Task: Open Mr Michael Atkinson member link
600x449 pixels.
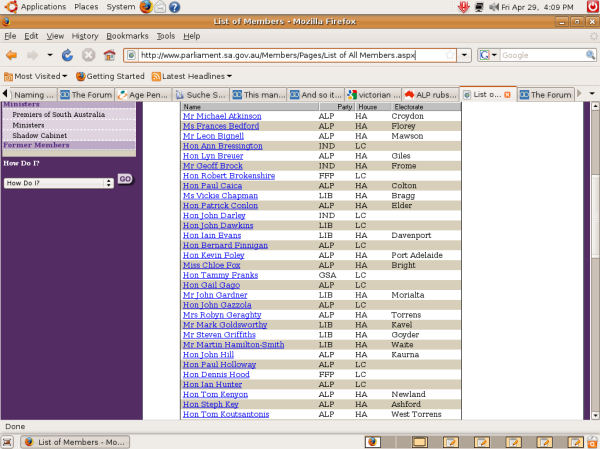Action: tap(222, 116)
